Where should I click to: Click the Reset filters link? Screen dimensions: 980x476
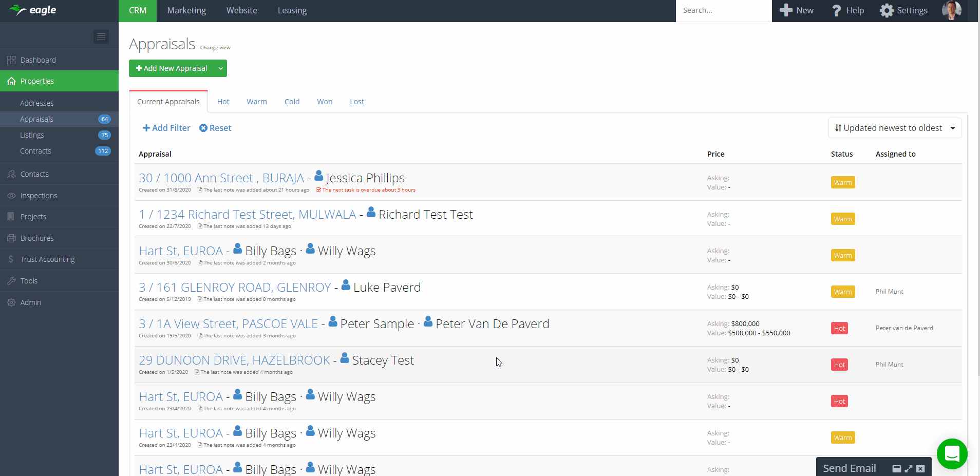point(215,128)
